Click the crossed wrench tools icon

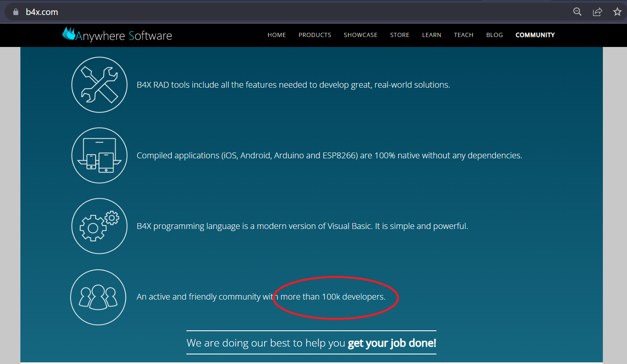(99, 85)
